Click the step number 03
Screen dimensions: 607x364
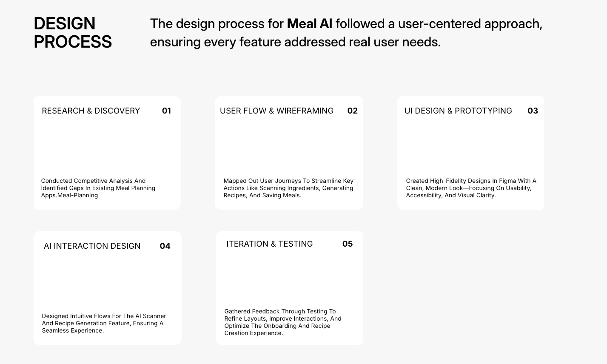(x=533, y=111)
